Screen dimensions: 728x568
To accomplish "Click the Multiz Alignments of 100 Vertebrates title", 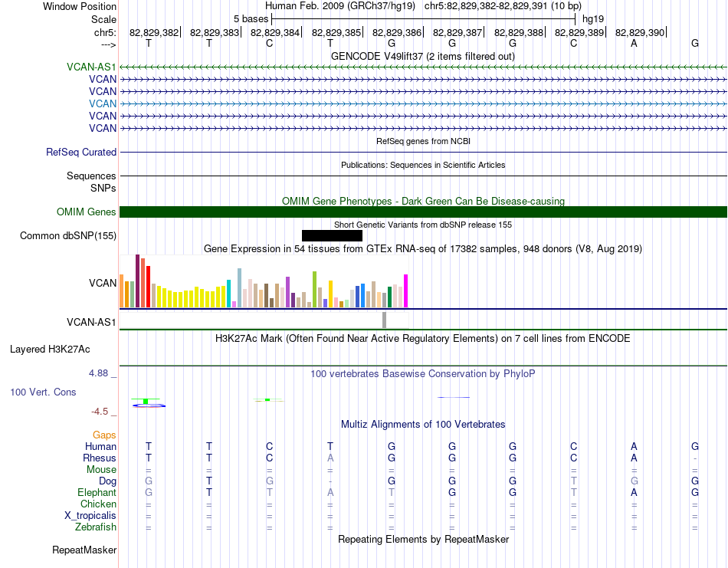I will pyautogui.click(x=423, y=424).
